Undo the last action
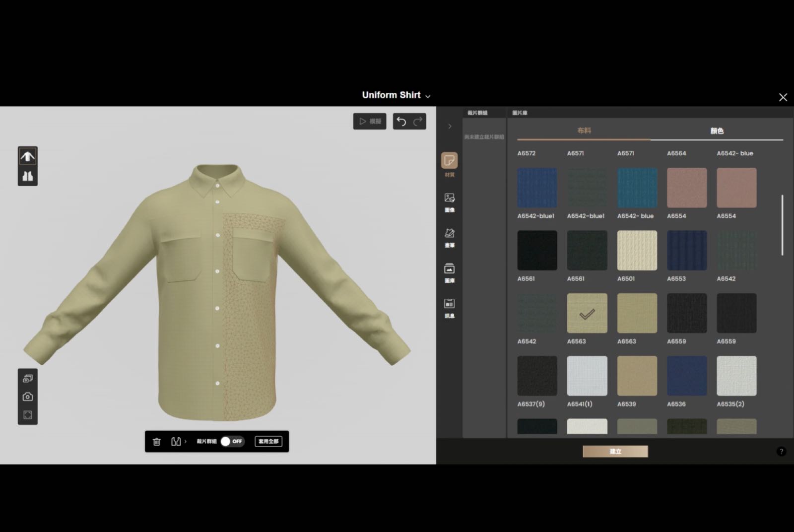The image size is (794, 532). pyautogui.click(x=401, y=121)
